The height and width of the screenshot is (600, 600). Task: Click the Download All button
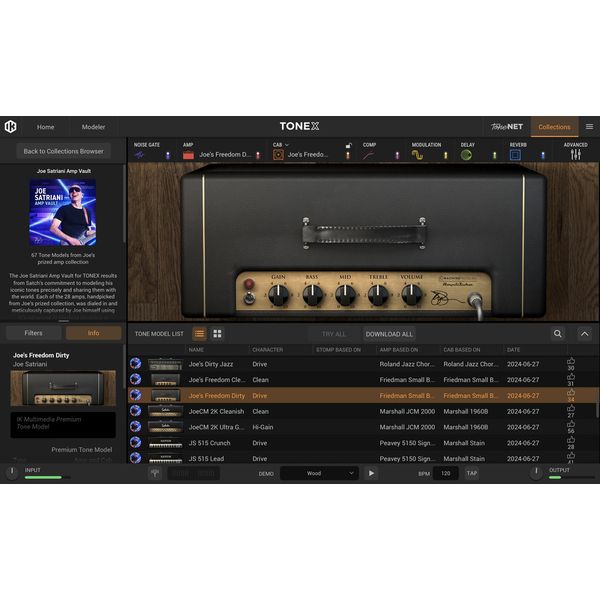click(x=389, y=334)
